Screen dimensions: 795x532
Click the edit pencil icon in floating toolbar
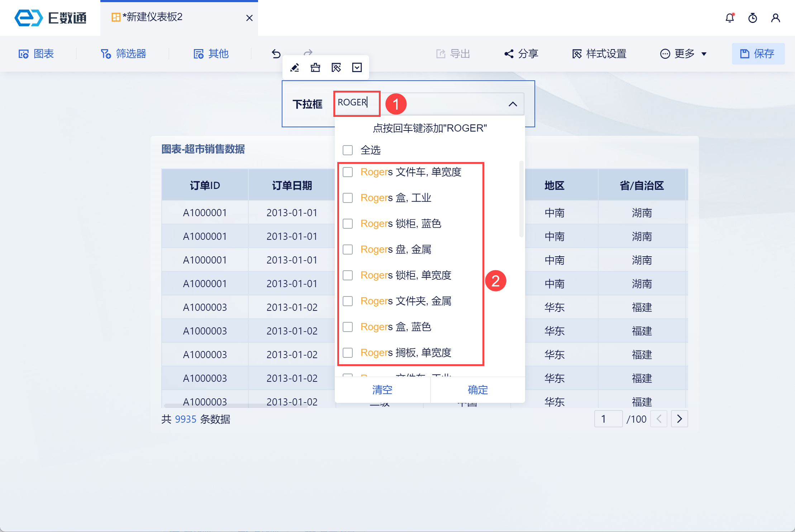pyautogui.click(x=295, y=67)
